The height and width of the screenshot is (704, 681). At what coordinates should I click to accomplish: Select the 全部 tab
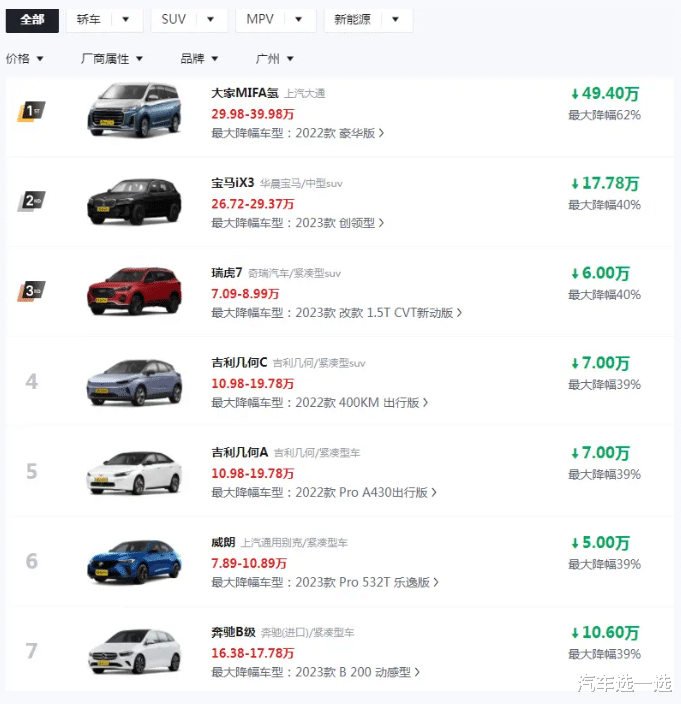32,20
